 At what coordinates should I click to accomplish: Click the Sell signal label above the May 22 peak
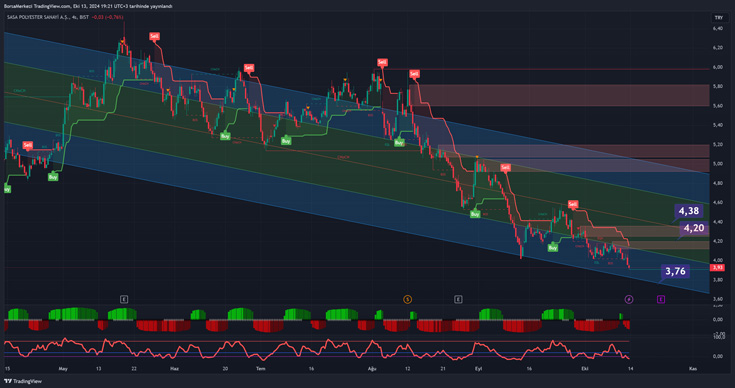coord(154,36)
